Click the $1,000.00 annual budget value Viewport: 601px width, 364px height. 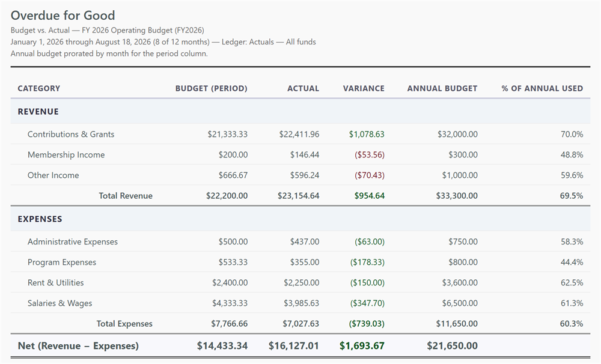pos(460,175)
